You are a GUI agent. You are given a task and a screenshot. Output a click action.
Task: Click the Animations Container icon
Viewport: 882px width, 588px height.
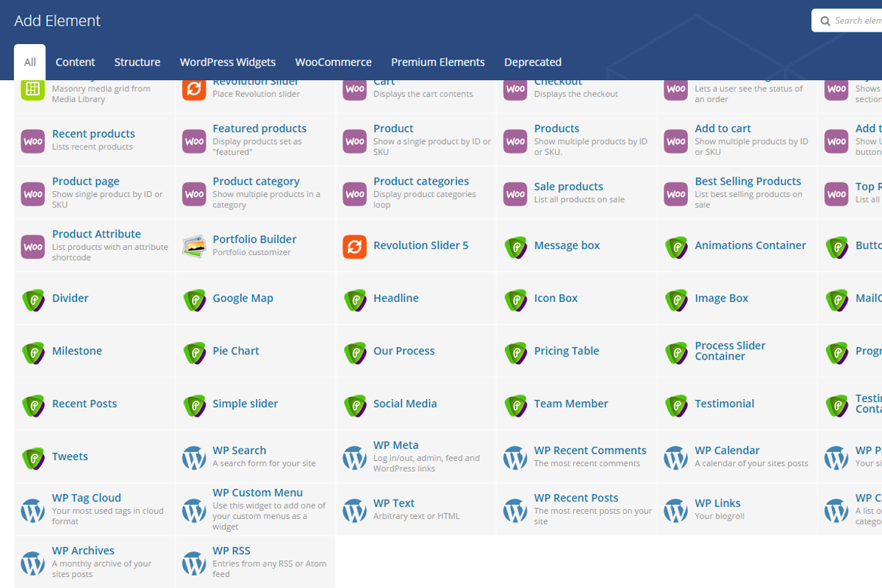(x=676, y=246)
